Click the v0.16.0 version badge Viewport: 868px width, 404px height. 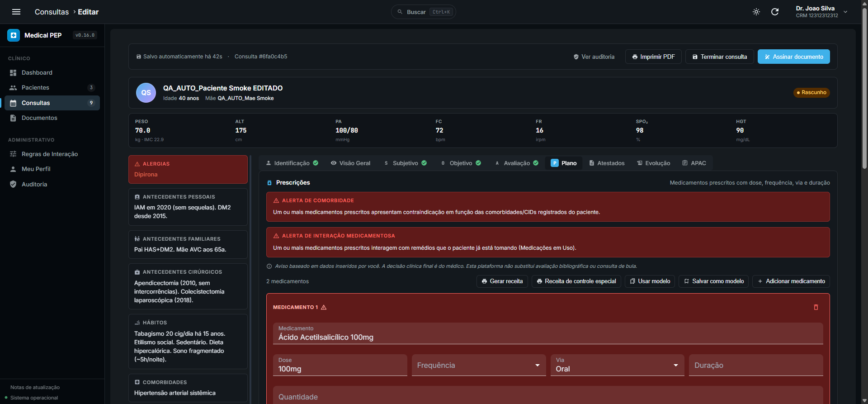[85, 35]
